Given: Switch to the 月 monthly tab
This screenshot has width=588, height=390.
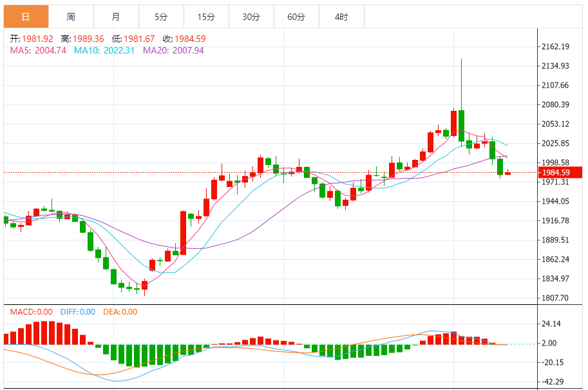Looking at the screenshot, I should 116,17.
